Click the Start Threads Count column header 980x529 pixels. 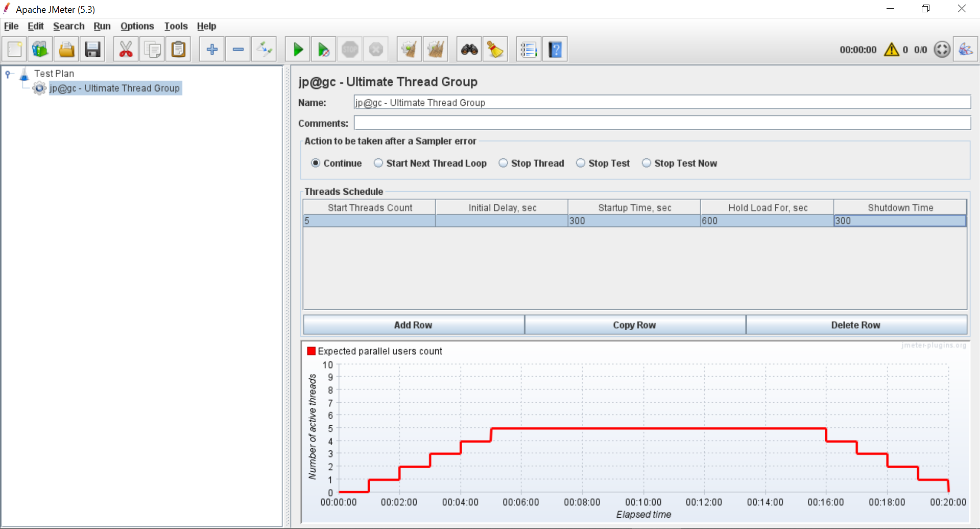click(370, 208)
